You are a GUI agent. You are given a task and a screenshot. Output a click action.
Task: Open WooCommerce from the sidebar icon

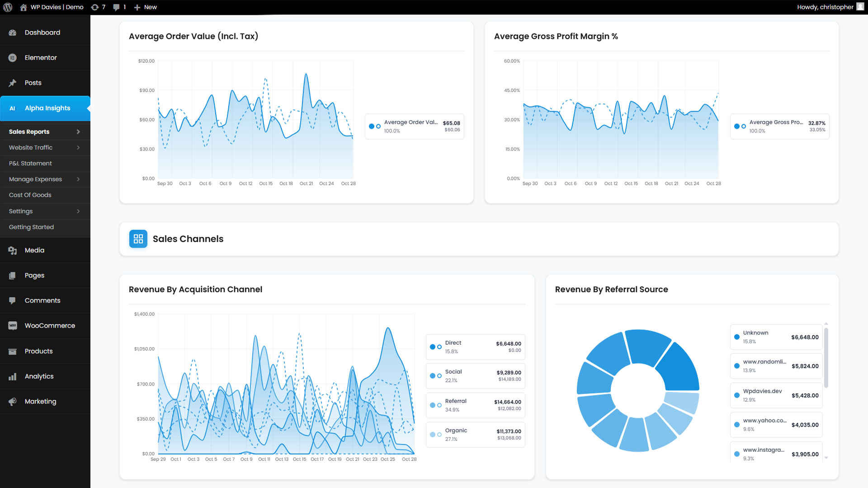click(x=13, y=326)
